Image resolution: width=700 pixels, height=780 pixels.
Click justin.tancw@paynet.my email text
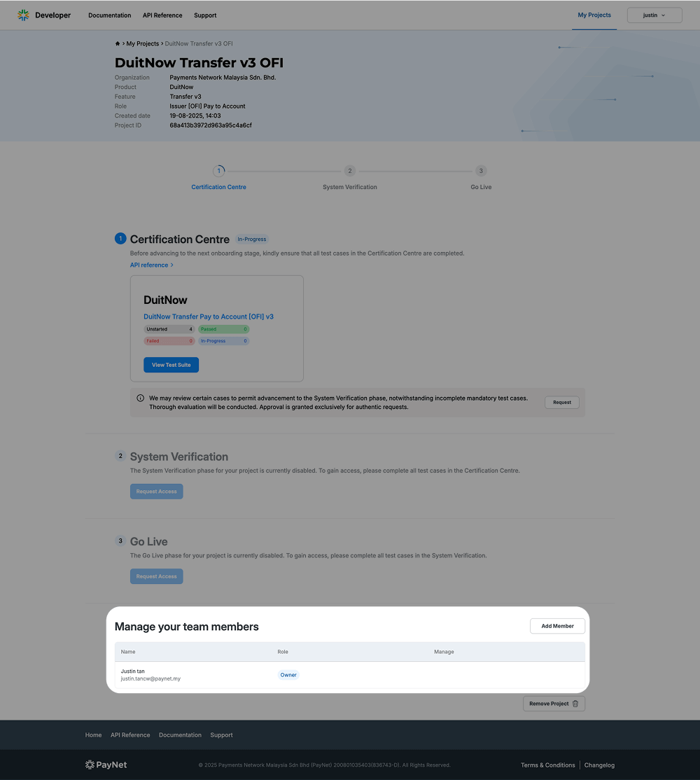coord(150,678)
